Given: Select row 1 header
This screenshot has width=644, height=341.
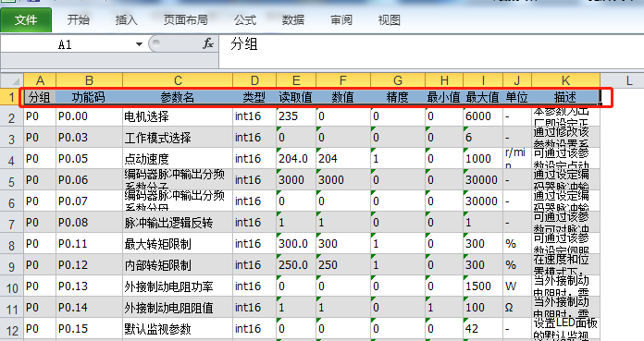Looking at the screenshot, I should (x=12, y=97).
